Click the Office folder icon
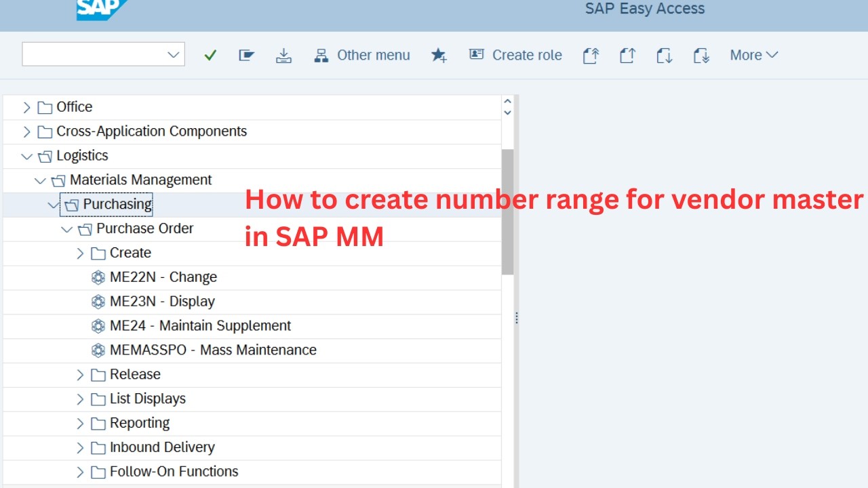 pyautogui.click(x=45, y=107)
